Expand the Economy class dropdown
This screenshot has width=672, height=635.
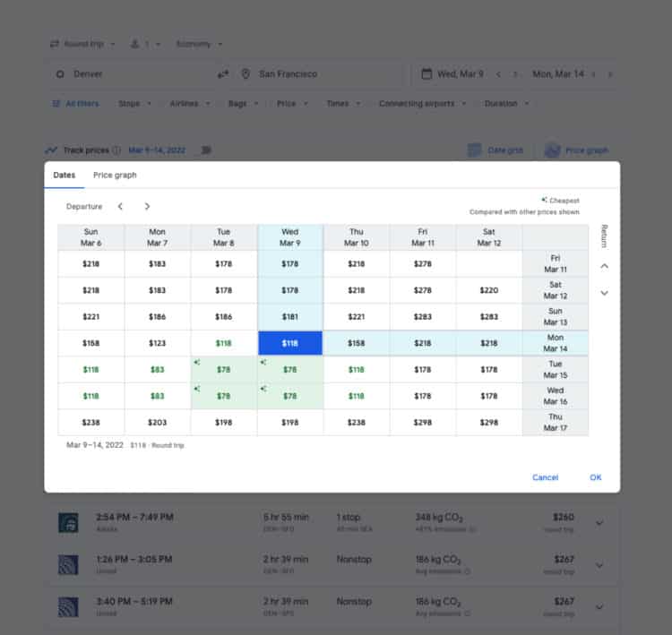pyautogui.click(x=199, y=44)
